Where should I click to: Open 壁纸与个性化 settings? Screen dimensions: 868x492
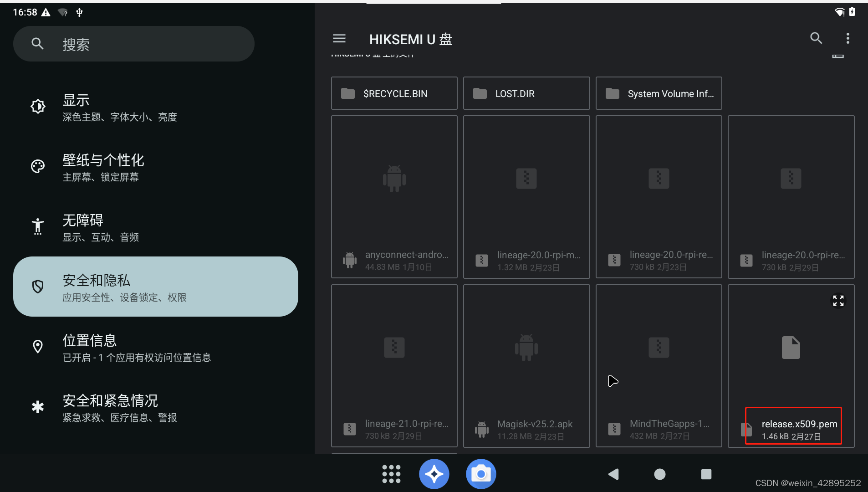click(156, 167)
